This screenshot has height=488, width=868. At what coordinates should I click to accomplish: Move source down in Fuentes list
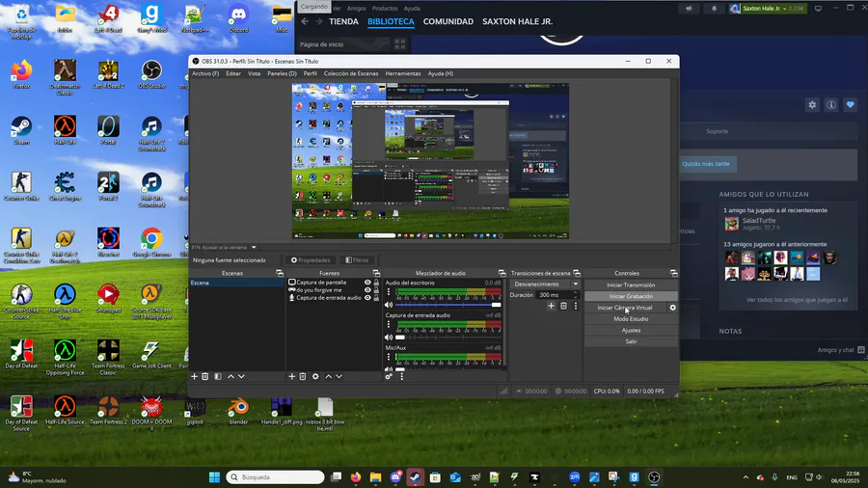[x=339, y=376]
